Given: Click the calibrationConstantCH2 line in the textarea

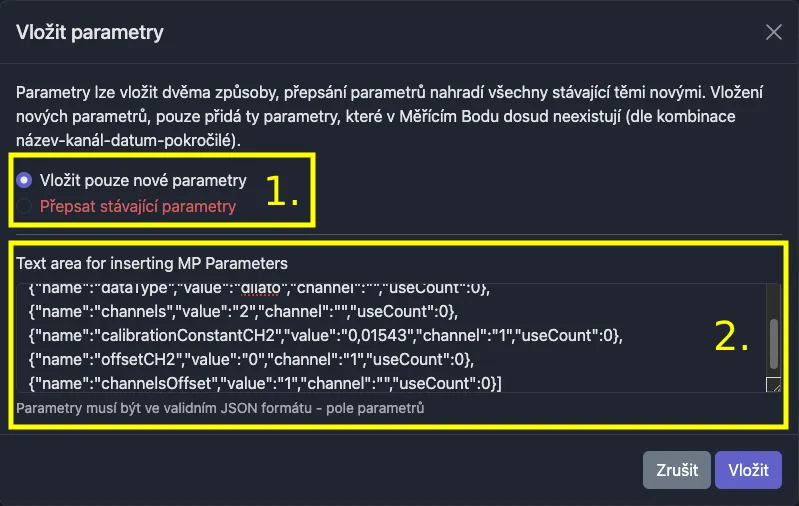Looking at the screenshot, I should [x=150, y=334].
